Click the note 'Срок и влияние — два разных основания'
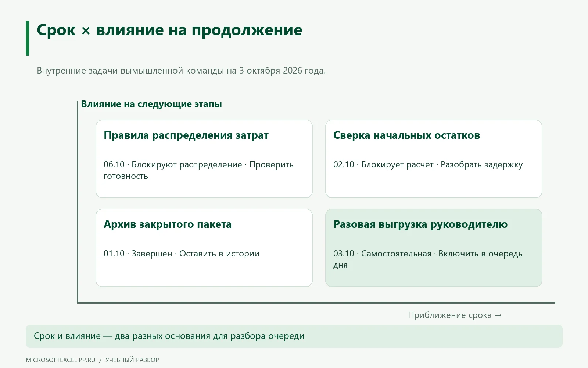Screen dimensions: 588x368 pyautogui.click(x=169, y=336)
